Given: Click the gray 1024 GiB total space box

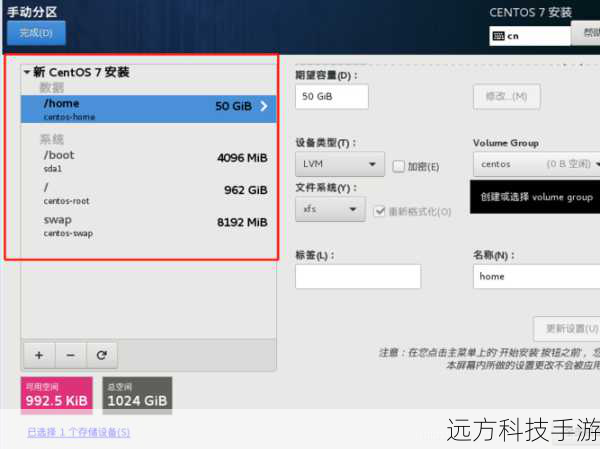Looking at the screenshot, I should [x=137, y=395].
